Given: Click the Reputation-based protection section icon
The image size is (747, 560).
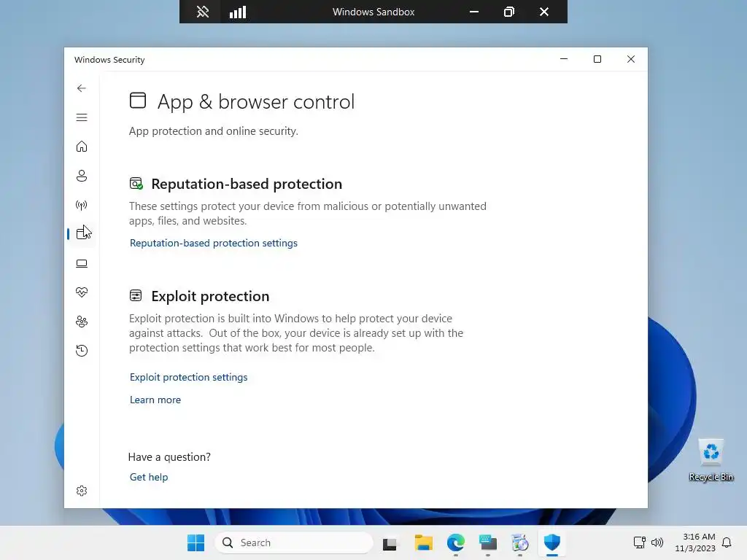Looking at the screenshot, I should point(136,183).
